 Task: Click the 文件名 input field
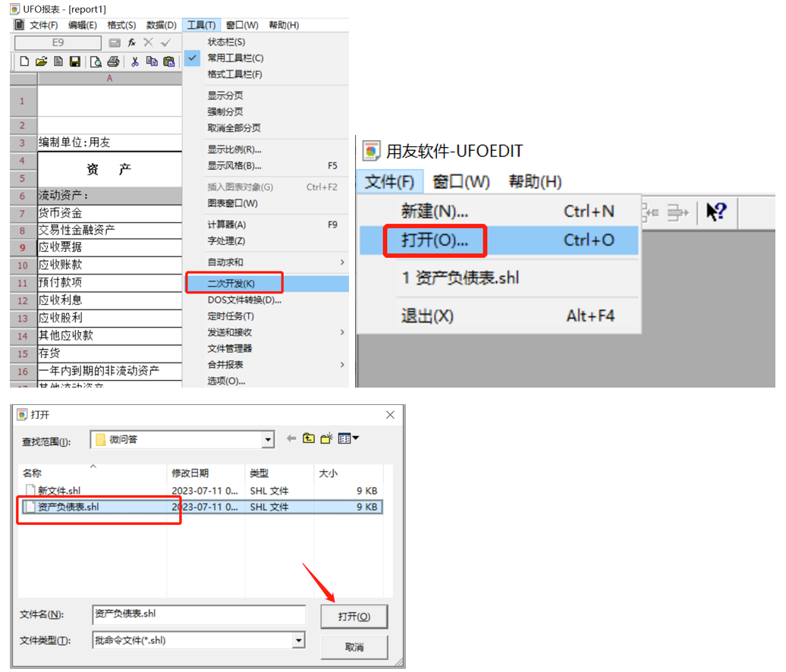tap(199, 614)
